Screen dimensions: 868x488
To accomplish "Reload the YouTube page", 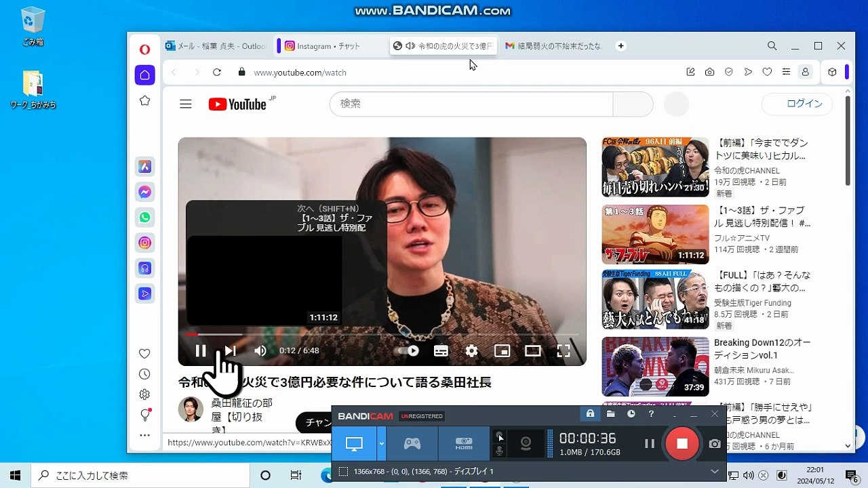I will coord(217,73).
